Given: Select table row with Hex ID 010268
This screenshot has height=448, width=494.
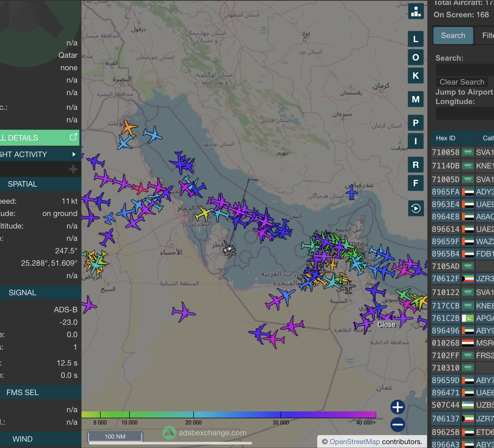Looking at the screenshot, I should point(463,343).
